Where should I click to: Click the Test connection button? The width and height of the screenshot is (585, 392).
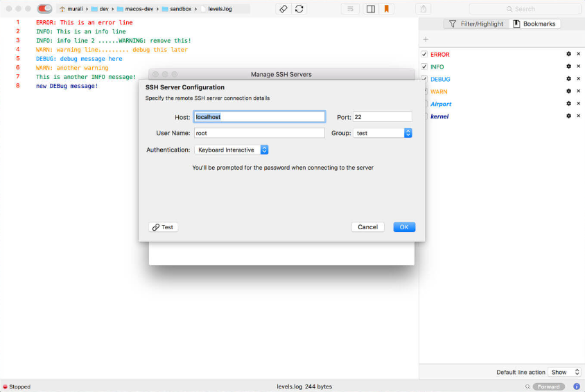[163, 227]
